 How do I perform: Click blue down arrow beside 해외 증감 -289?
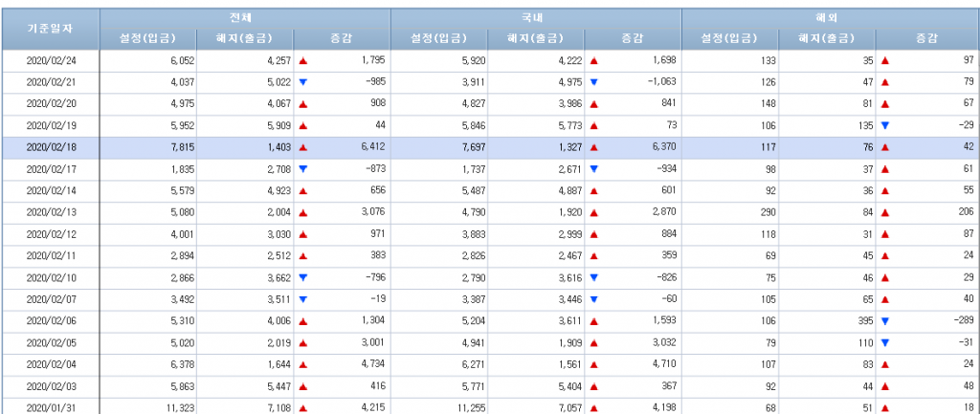pyautogui.click(x=885, y=321)
